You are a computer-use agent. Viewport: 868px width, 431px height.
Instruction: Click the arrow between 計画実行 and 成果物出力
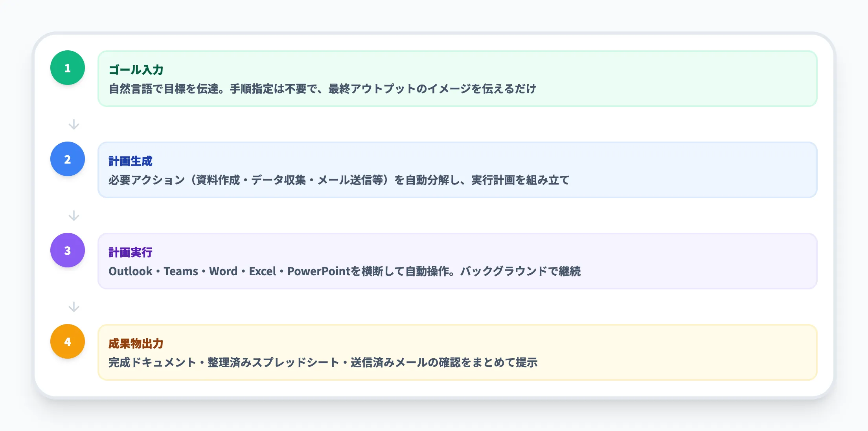[73, 306]
